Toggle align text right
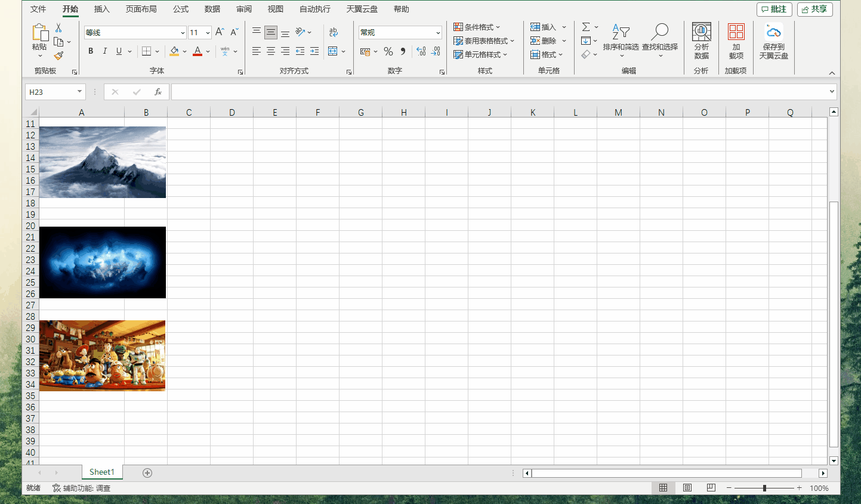The width and height of the screenshot is (861, 504). pyautogui.click(x=285, y=51)
